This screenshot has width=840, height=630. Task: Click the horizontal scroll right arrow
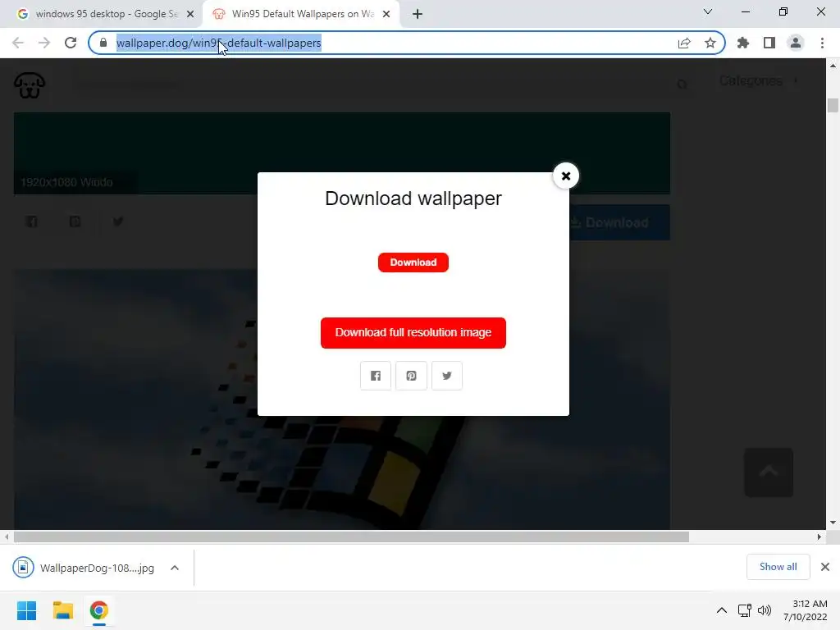point(819,536)
